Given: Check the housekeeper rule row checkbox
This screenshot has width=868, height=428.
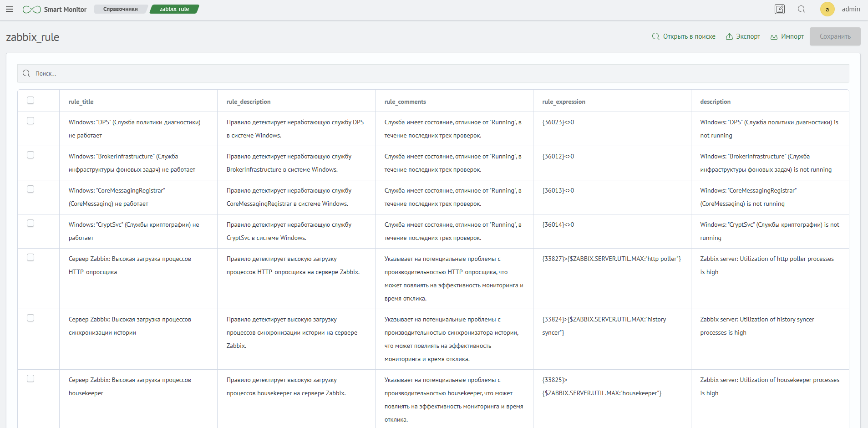Looking at the screenshot, I should tap(30, 378).
